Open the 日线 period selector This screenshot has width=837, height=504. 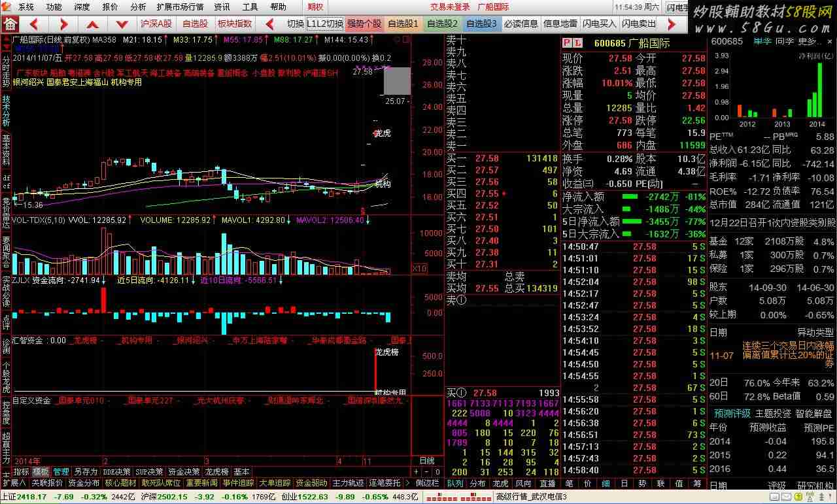click(426, 461)
